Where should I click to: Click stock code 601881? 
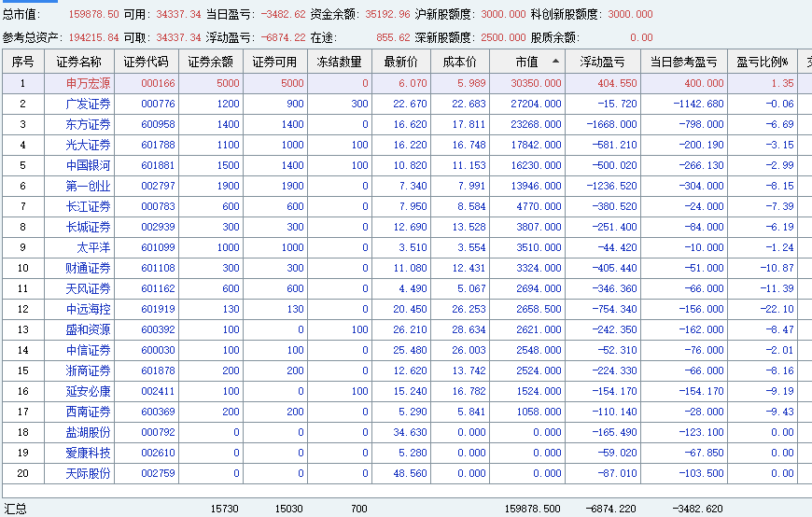pyautogui.click(x=158, y=165)
